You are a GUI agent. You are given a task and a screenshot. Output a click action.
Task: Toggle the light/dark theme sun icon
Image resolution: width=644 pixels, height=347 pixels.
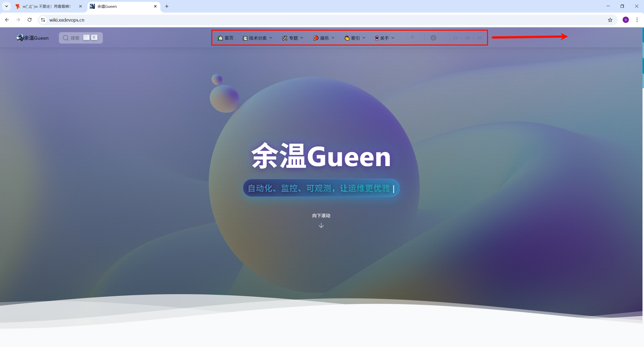[412, 37]
